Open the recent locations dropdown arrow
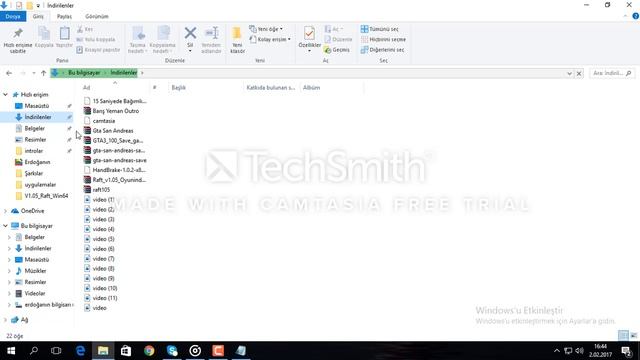This screenshot has height=360, width=640. (x=33, y=73)
